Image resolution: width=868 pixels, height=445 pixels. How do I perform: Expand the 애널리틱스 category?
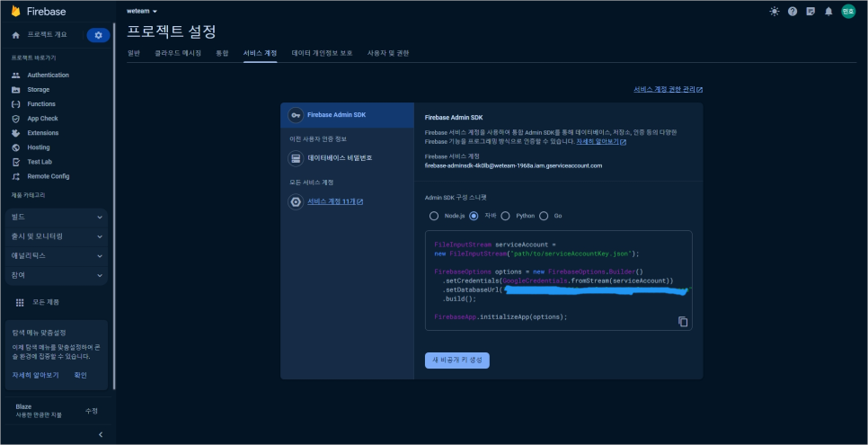tap(56, 256)
